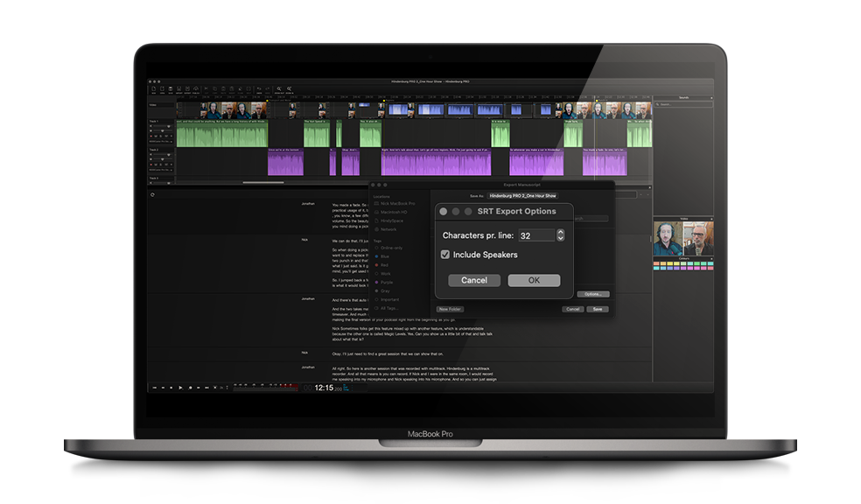Select Macintosh HD in Locations sidebar

(x=390, y=212)
